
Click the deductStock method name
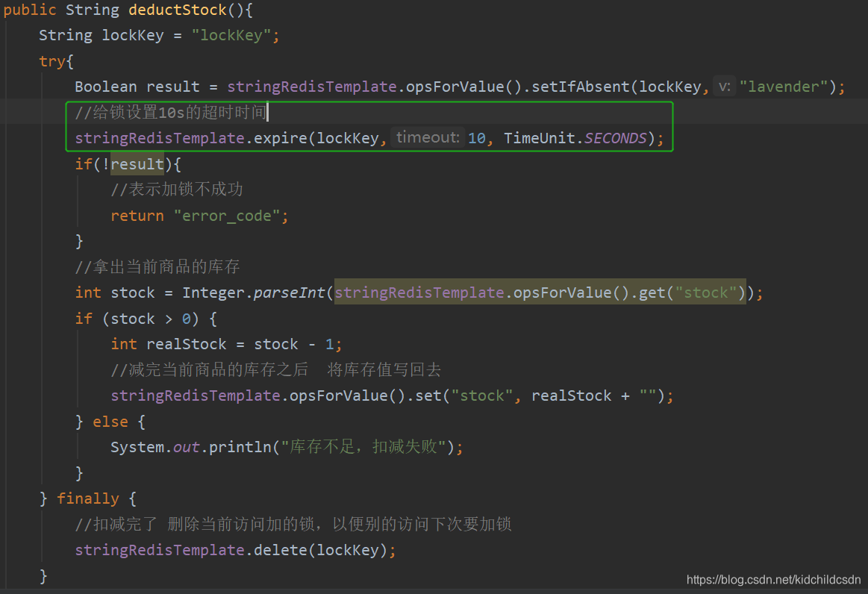[x=177, y=10]
